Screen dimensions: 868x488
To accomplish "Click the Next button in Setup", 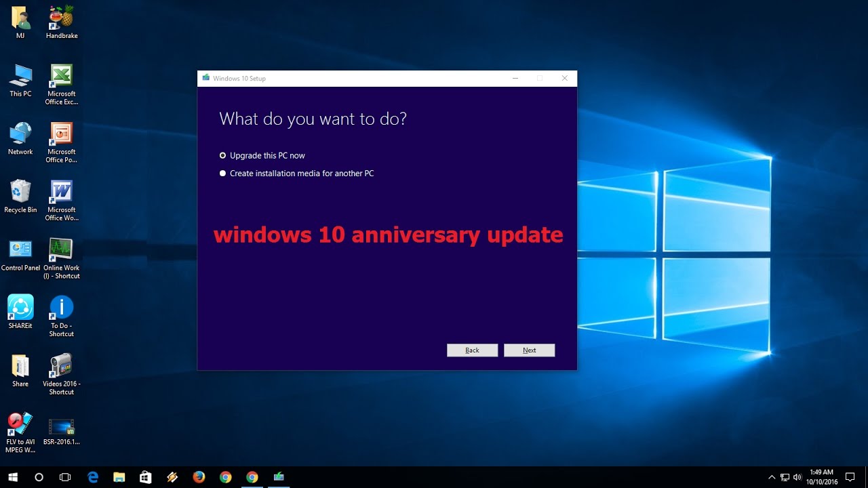I will [529, 350].
